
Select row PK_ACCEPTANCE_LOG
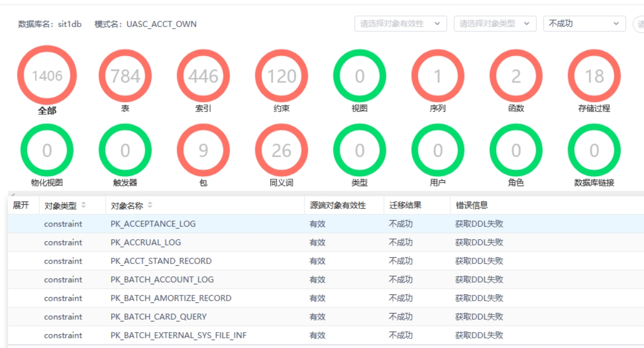(x=325, y=224)
